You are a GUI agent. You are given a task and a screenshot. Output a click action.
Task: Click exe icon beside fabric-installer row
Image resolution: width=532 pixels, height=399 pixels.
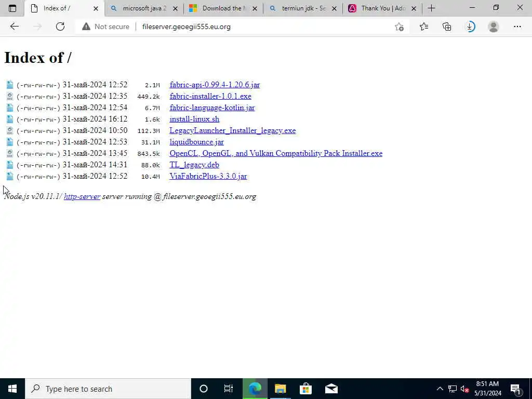point(10,96)
